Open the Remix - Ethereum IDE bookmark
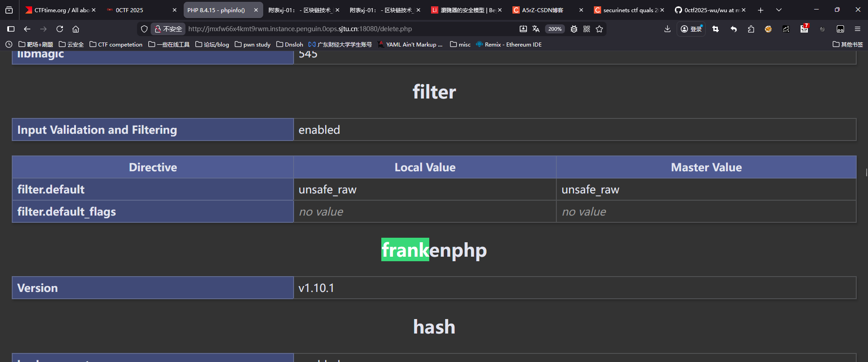The height and width of the screenshot is (362, 868). point(509,44)
